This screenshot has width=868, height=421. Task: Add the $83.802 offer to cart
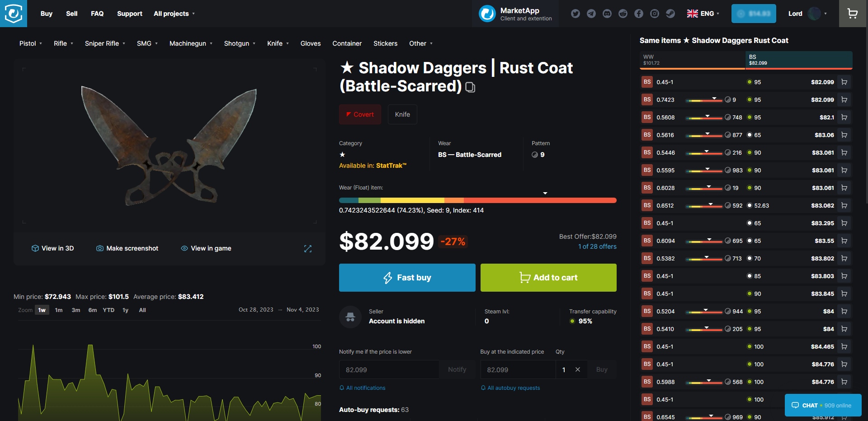point(844,258)
